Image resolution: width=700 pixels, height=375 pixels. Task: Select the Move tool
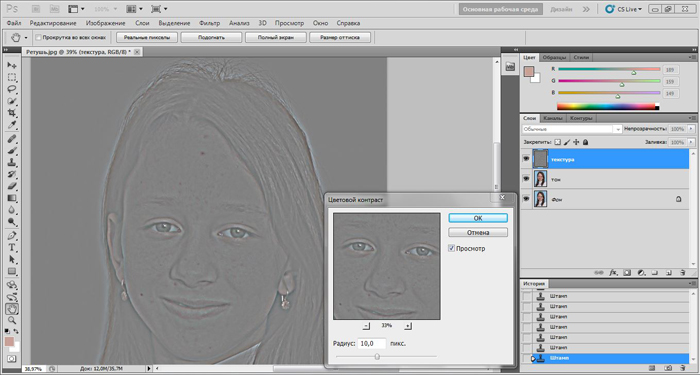tap(12, 65)
